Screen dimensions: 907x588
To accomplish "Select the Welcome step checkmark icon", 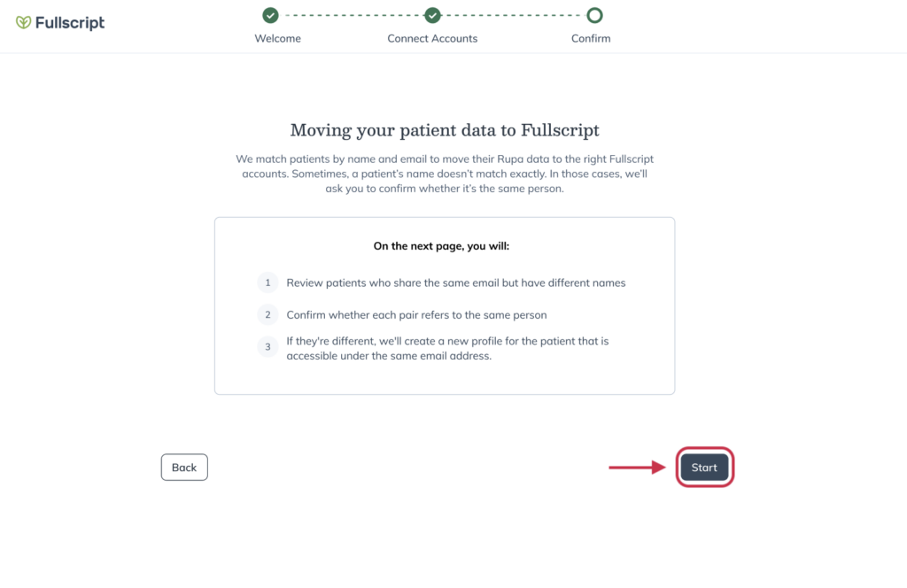I will click(x=271, y=15).
